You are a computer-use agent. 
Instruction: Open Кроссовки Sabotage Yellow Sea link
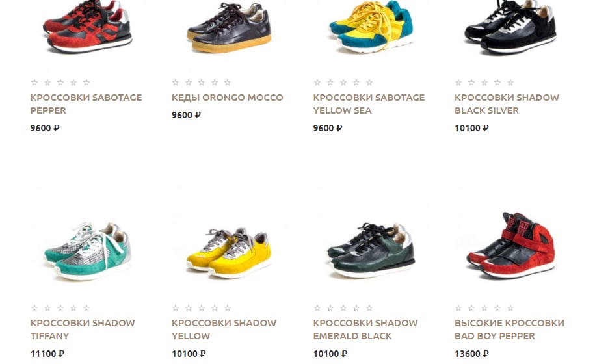tap(369, 104)
